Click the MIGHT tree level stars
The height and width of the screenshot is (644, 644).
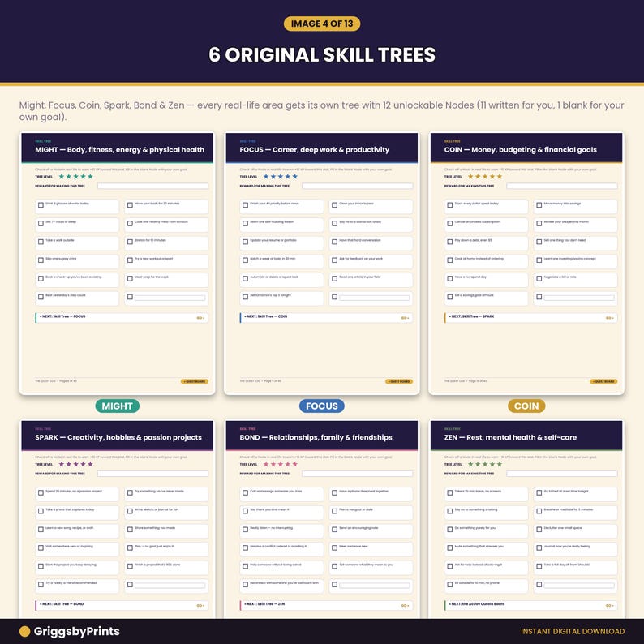[76, 177]
